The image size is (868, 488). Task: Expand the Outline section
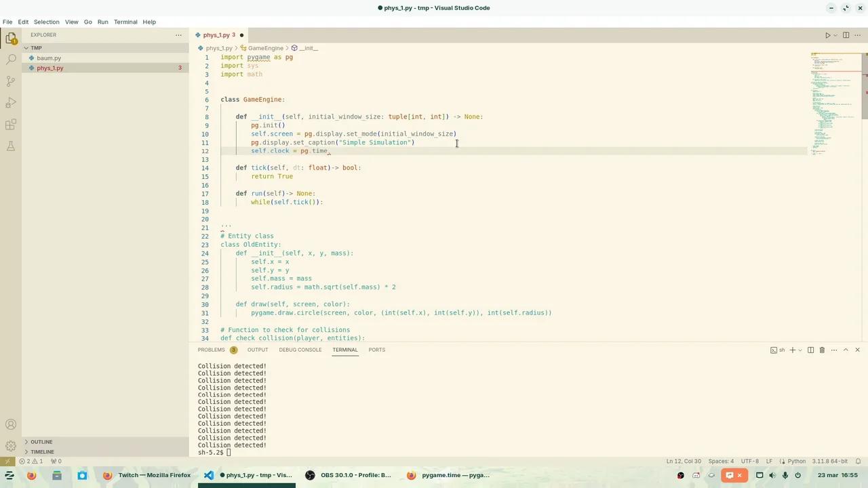click(41, 441)
